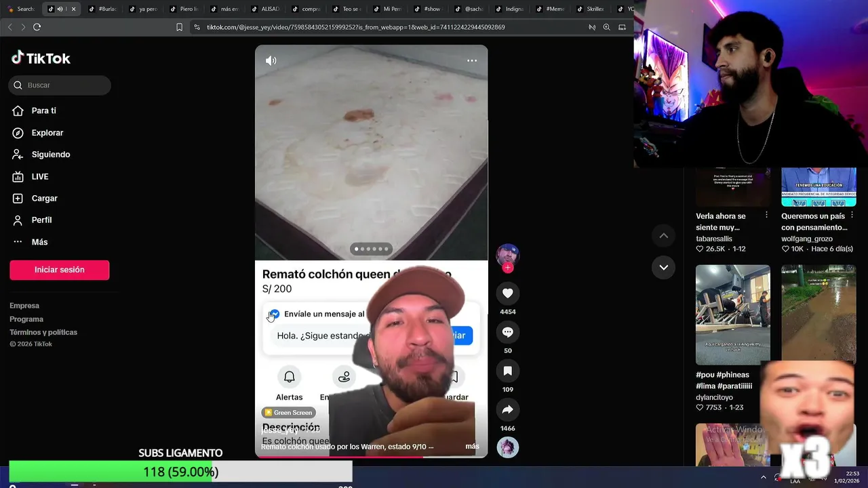Image resolution: width=868 pixels, height=488 pixels.
Task: Open the LIVE section
Action: [x=39, y=177]
